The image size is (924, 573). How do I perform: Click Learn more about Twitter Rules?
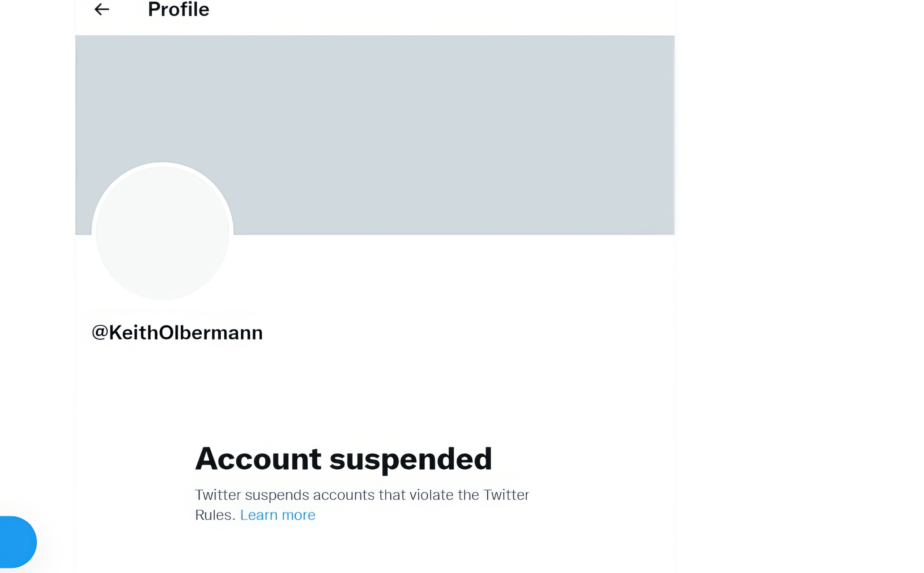tap(278, 515)
